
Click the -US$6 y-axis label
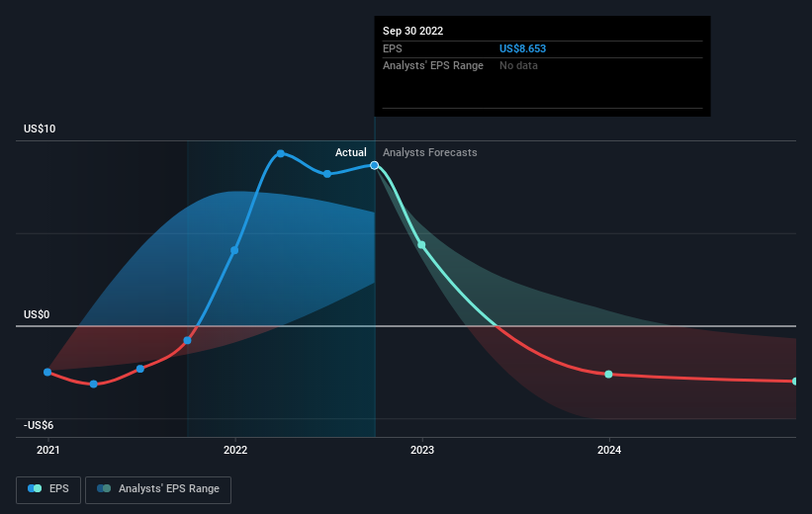click(39, 425)
